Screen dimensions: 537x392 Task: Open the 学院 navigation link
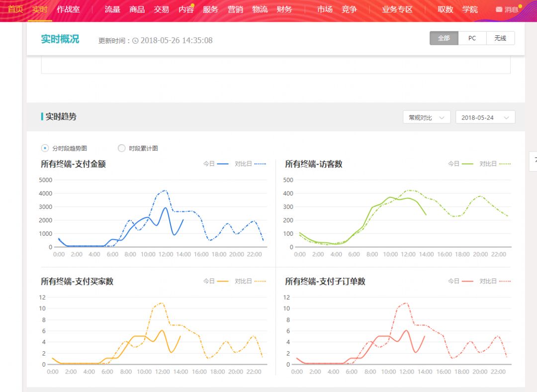(470, 9)
